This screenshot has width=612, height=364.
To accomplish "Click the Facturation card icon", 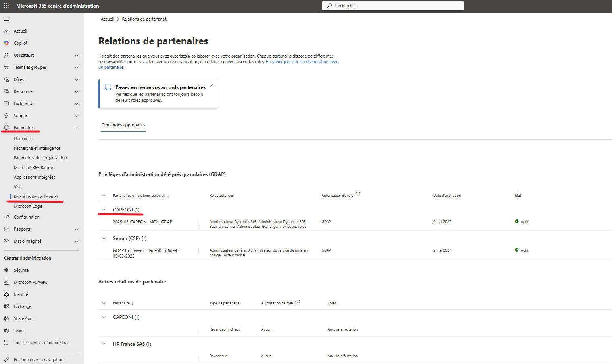I will (6, 103).
